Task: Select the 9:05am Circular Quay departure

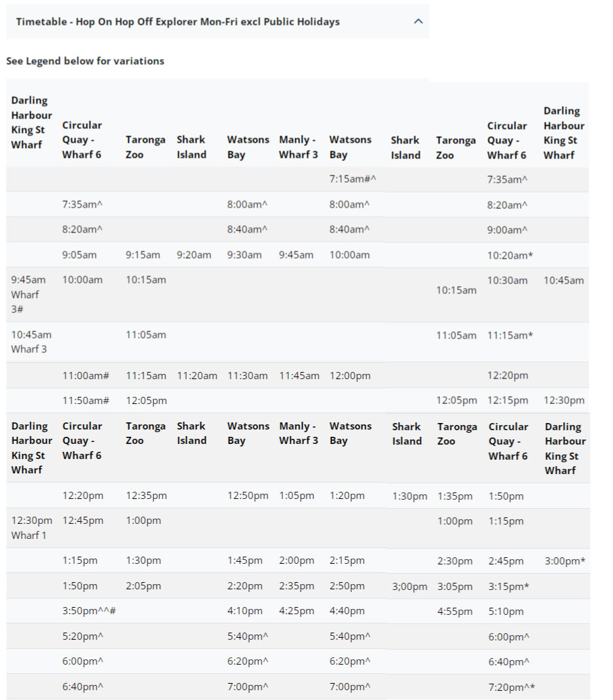Action: pyautogui.click(x=79, y=255)
